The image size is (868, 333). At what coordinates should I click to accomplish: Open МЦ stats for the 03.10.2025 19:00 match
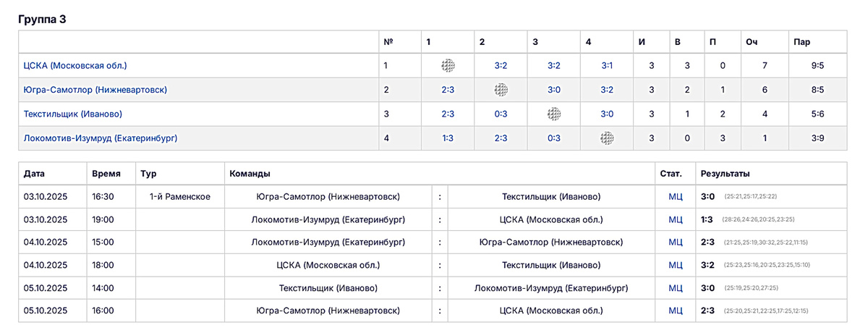pyautogui.click(x=676, y=219)
